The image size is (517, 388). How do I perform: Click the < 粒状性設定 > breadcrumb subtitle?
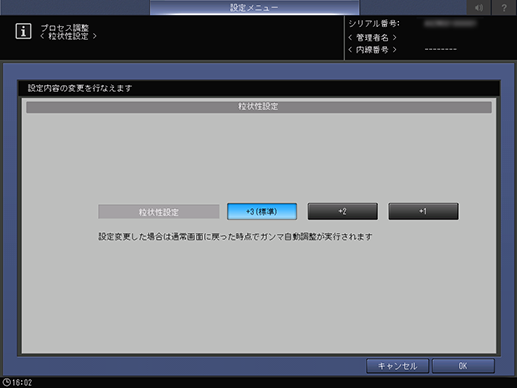pos(68,36)
